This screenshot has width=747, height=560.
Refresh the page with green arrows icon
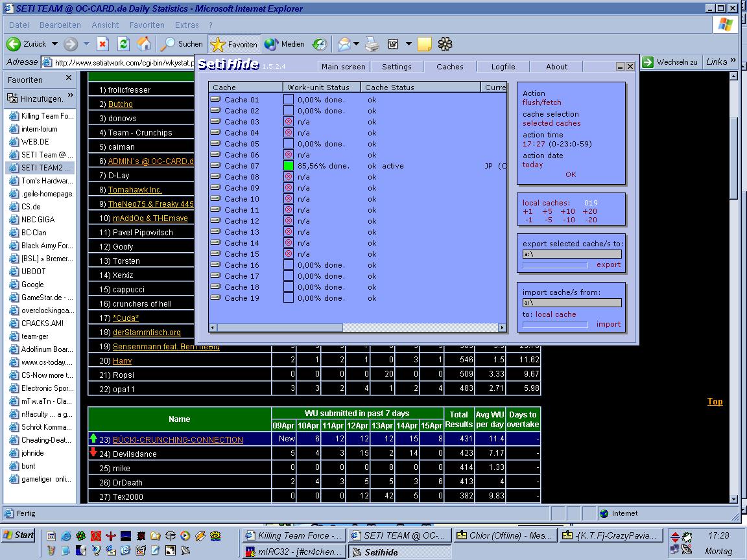point(123,44)
